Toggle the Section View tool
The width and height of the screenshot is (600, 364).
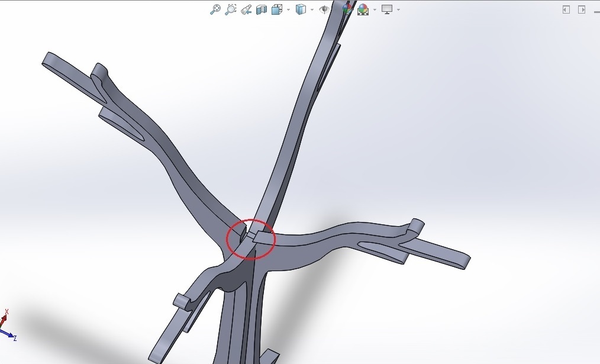(x=262, y=9)
